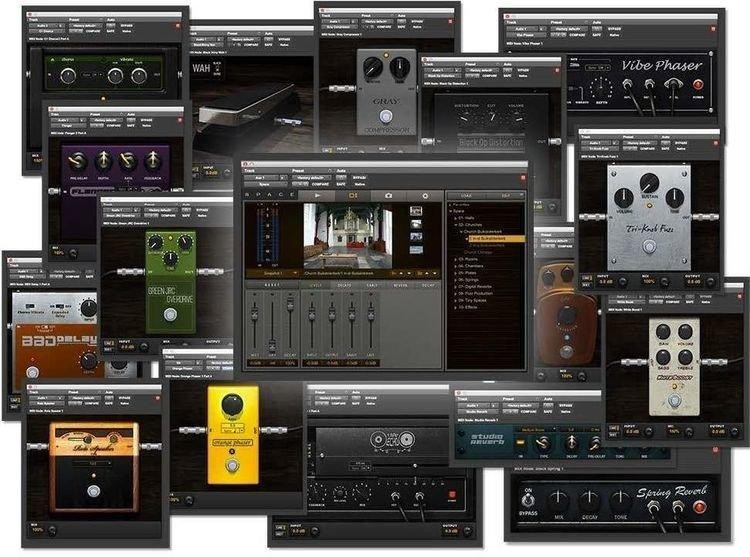This screenshot has height=557, width=750.
Task: Flip the Spring Reverb ON/BYPASS switch
Action: [528, 500]
